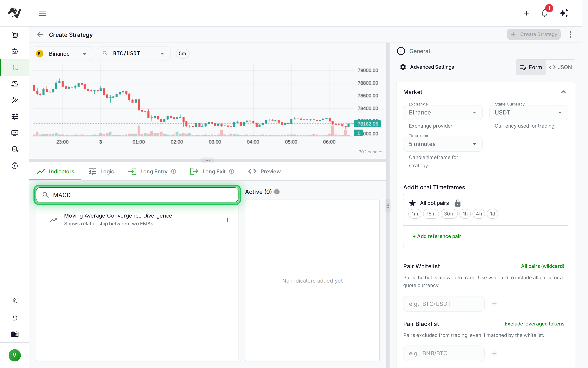
Task: Add whitelist pair plus button
Action: (494, 304)
